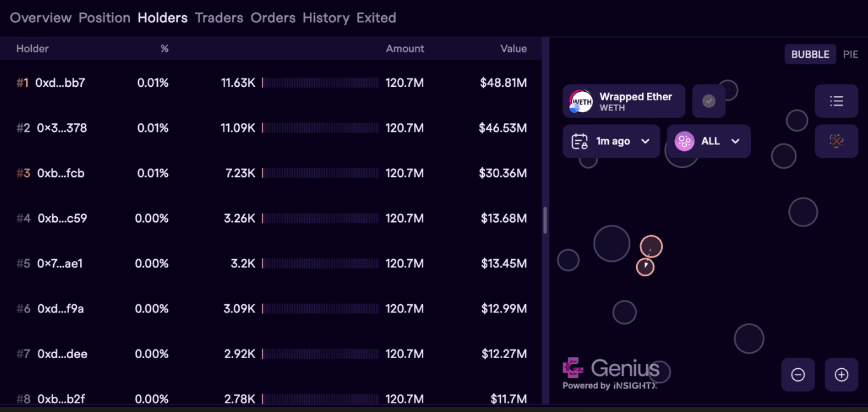This screenshot has height=412, width=868.
Task: Click the calendar icon next to 1m ago
Action: click(580, 141)
